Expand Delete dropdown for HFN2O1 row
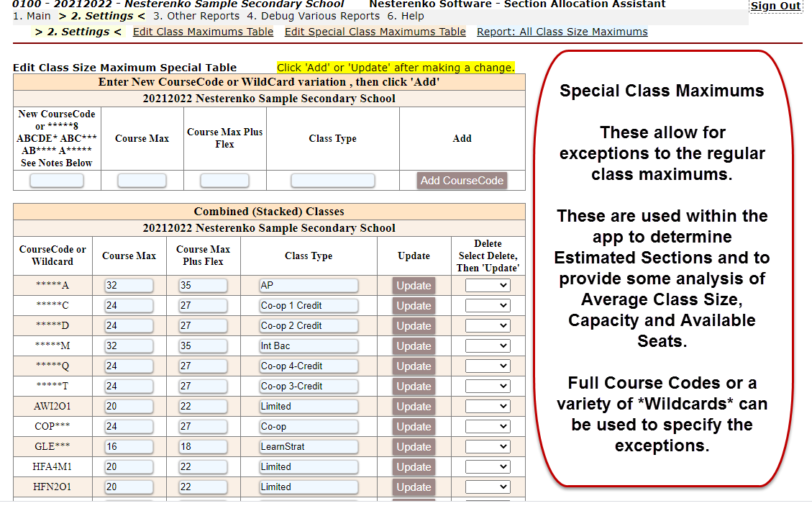 coord(488,487)
